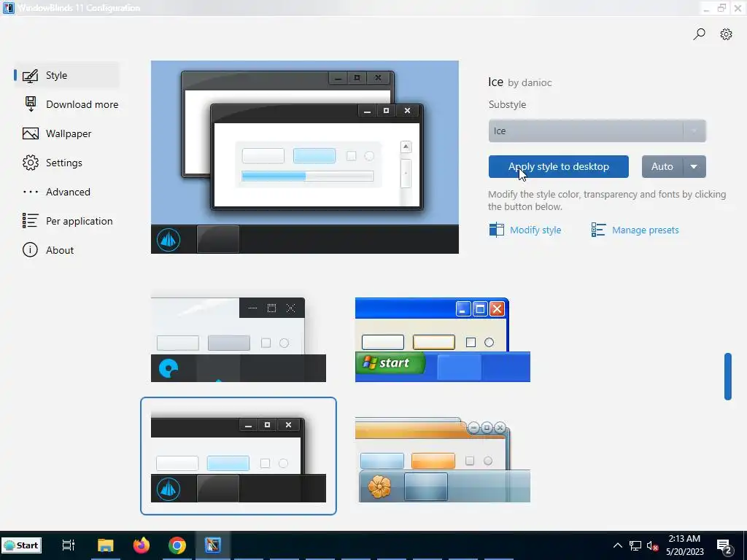This screenshot has height=560, width=747.
Task: Open the gear settings icon at top right
Action: click(x=726, y=34)
